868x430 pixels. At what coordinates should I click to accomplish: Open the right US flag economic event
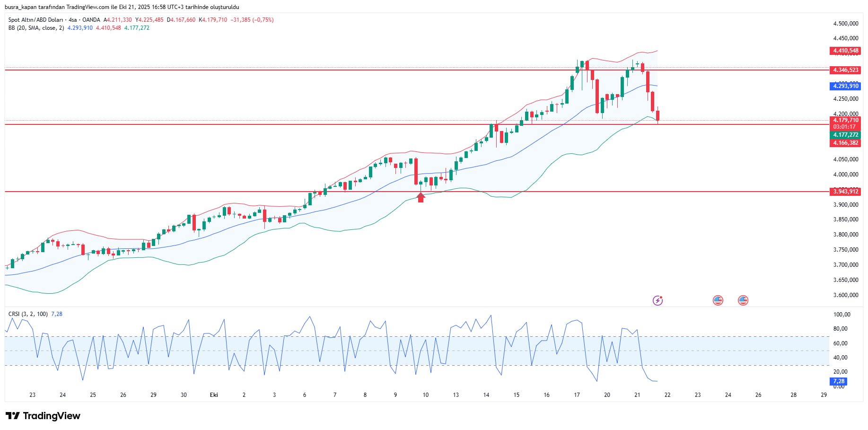743,300
